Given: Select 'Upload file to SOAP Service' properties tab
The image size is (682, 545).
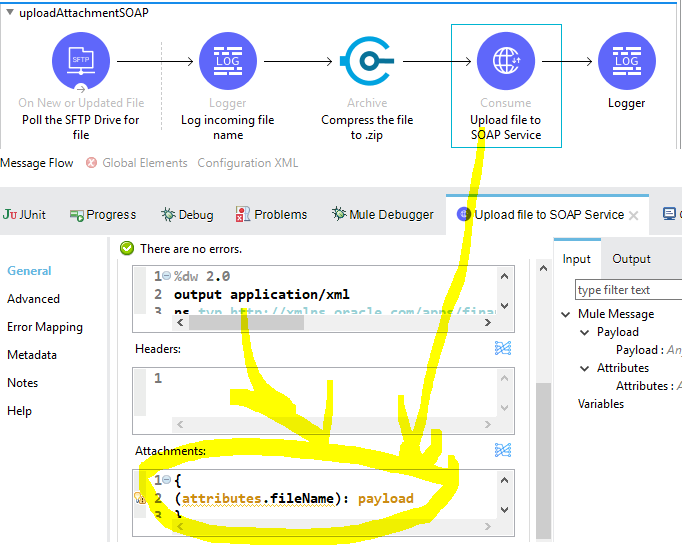Looking at the screenshot, I should pos(549,214).
